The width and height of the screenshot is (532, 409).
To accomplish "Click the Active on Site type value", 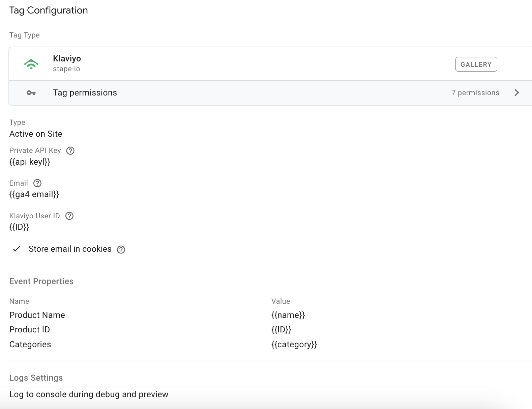I will coord(36,134).
